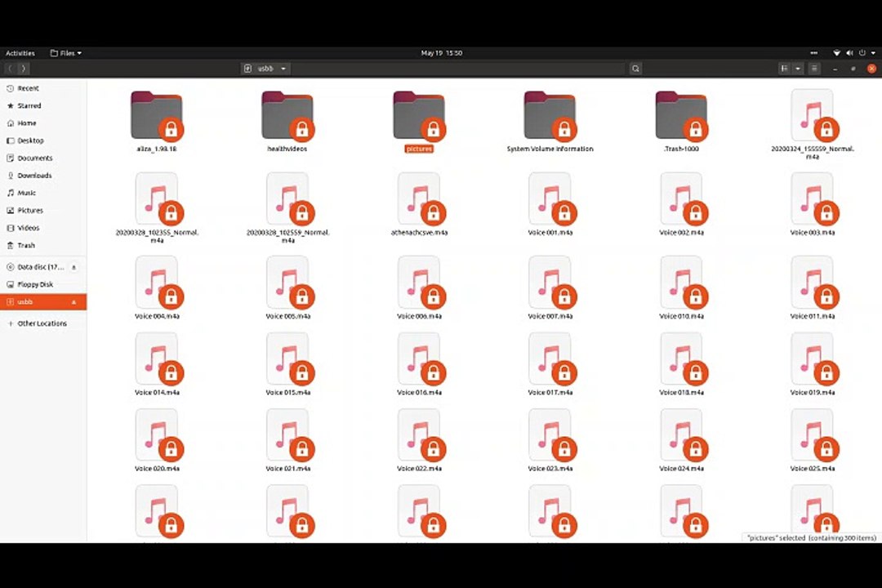Select the Voice 001.m4a file icon
Screen dimensions: 882x588
[x=550, y=198]
